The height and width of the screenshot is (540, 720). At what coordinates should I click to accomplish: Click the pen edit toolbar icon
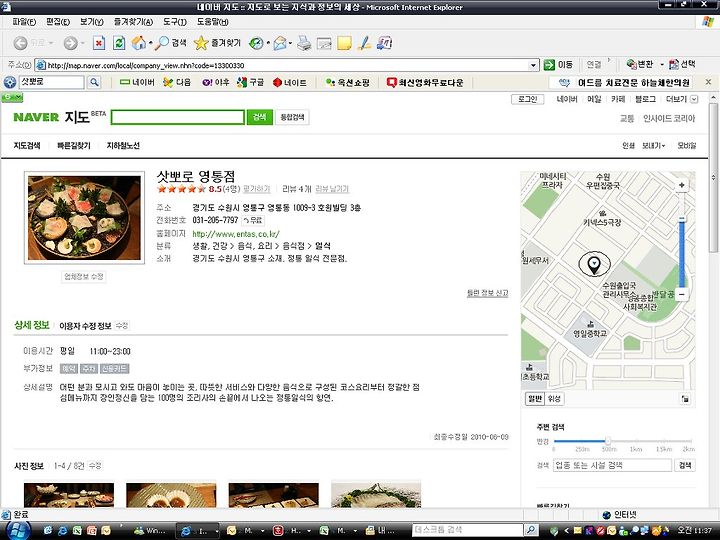365,43
